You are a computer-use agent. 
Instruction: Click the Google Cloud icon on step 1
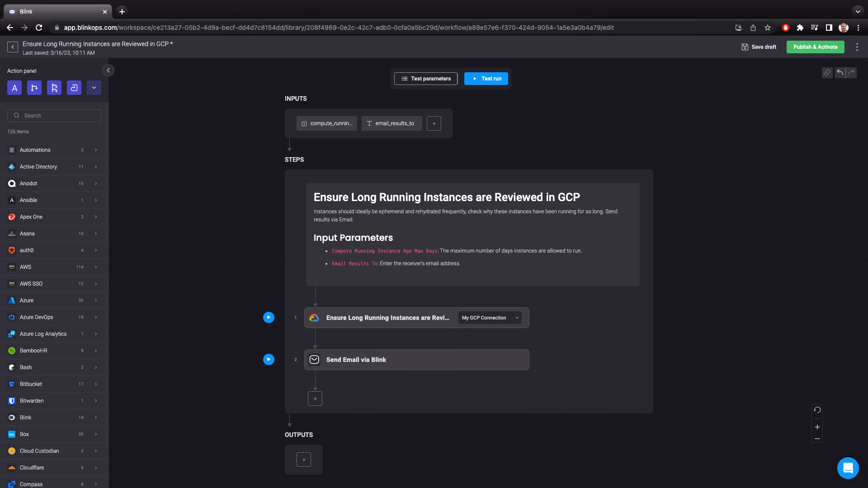point(314,318)
